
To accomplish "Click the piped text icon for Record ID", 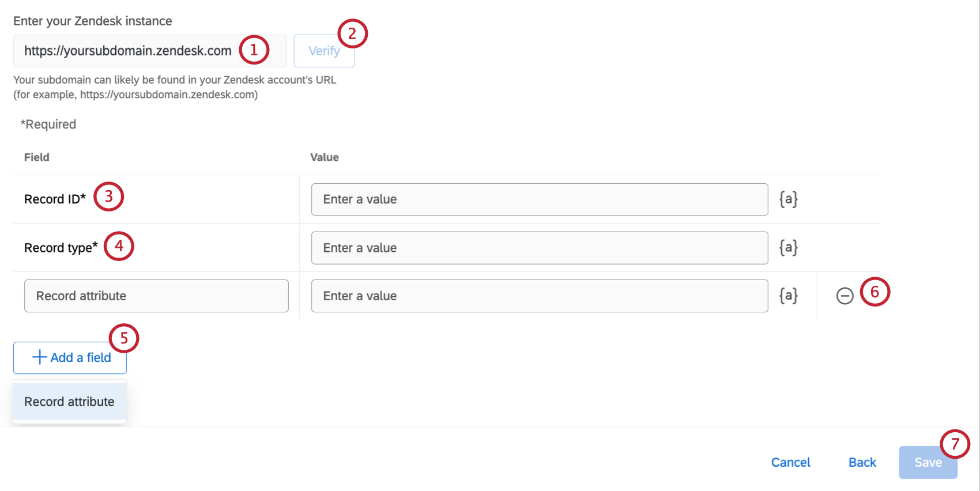I will [x=788, y=199].
